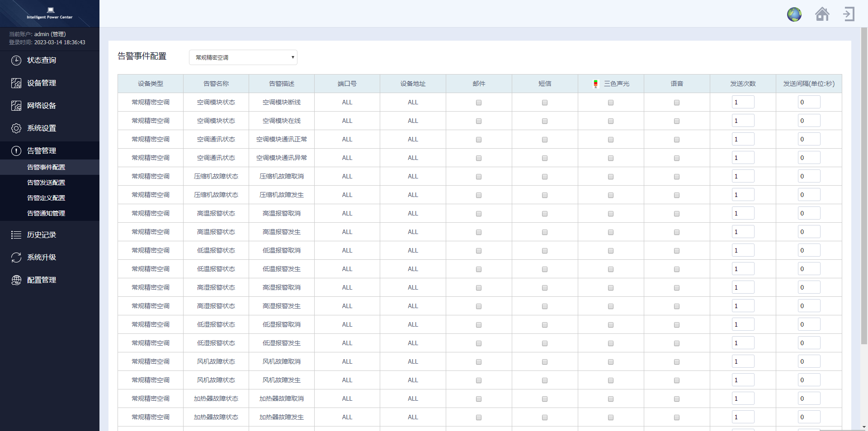Click the 网络设备 sidebar entry
The height and width of the screenshot is (431, 868).
pyautogui.click(x=42, y=106)
